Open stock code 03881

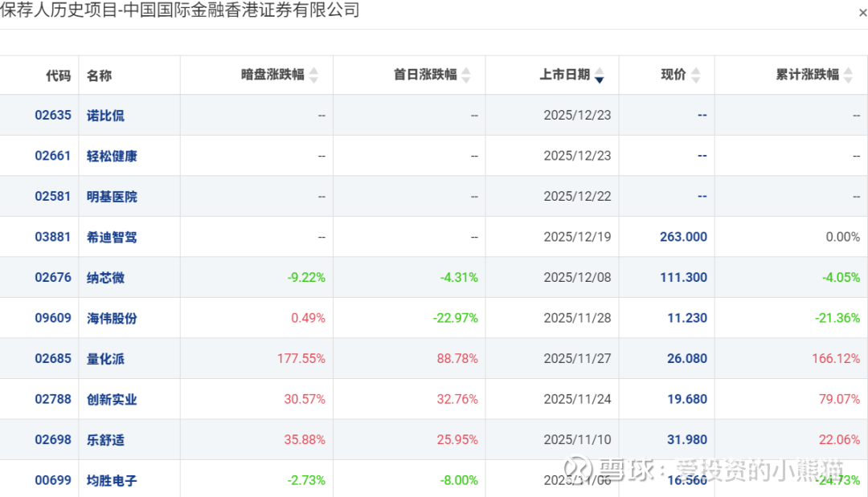tap(53, 237)
